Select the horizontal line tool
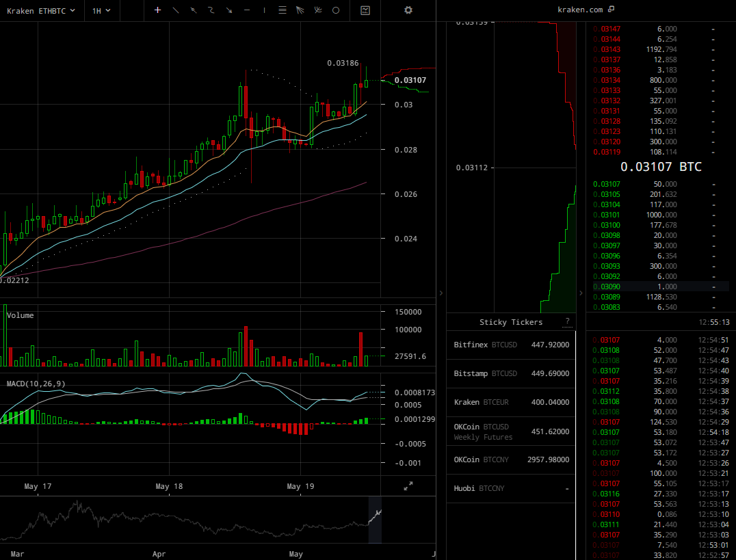The height and width of the screenshot is (560, 736). pos(247,10)
